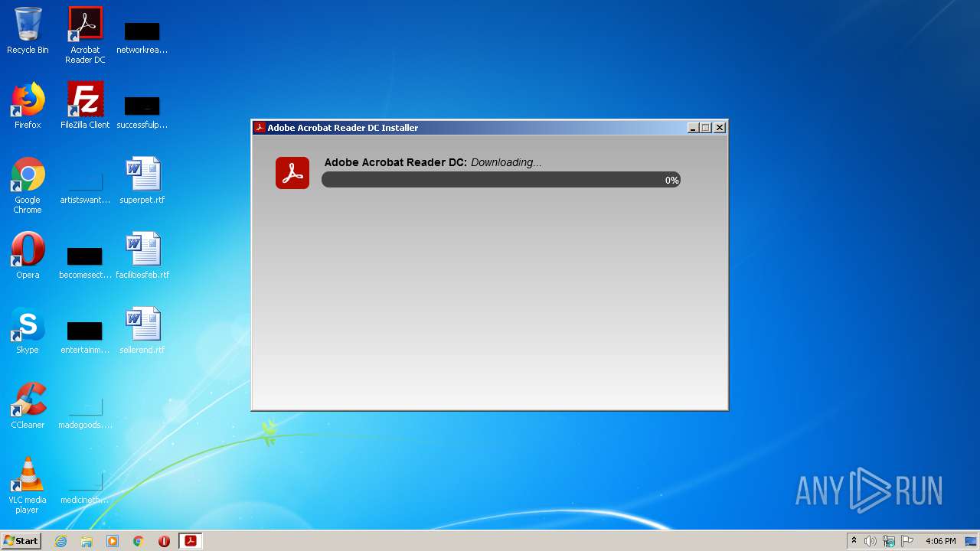The image size is (980, 551).
Task: Select the entertainm... desktop file icon
Action: coord(85,337)
